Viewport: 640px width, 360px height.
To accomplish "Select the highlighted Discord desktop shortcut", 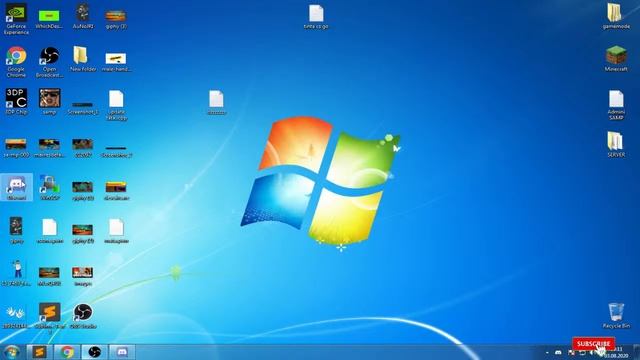I will click(x=16, y=187).
